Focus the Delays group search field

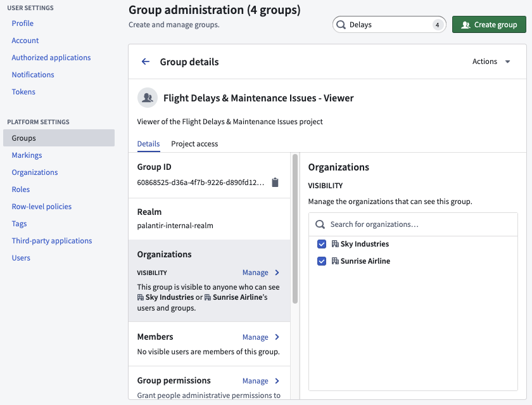389,25
